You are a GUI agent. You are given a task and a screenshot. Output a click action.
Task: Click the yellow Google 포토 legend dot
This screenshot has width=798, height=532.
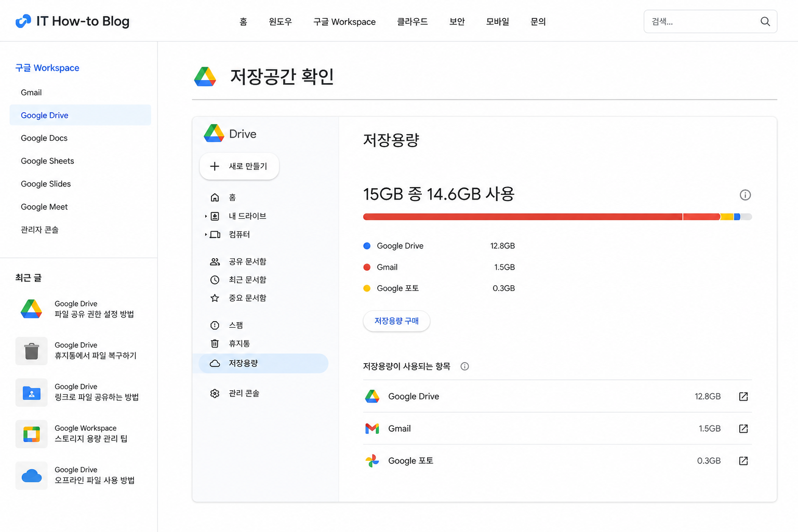[367, 288]
